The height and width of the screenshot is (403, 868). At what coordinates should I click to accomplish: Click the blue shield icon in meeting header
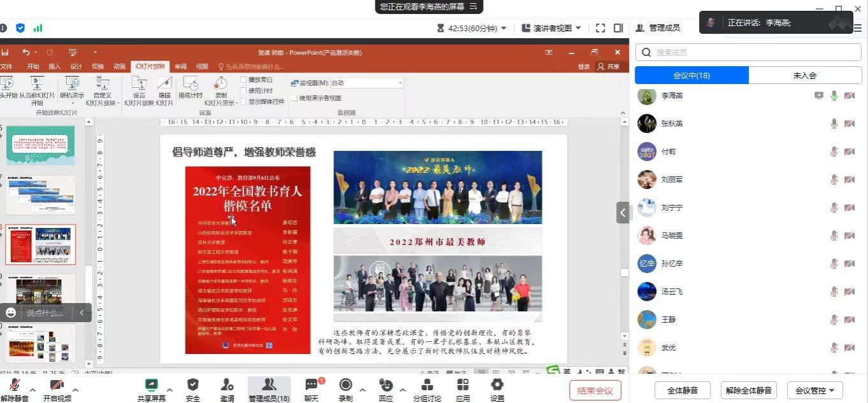point(20,28)
